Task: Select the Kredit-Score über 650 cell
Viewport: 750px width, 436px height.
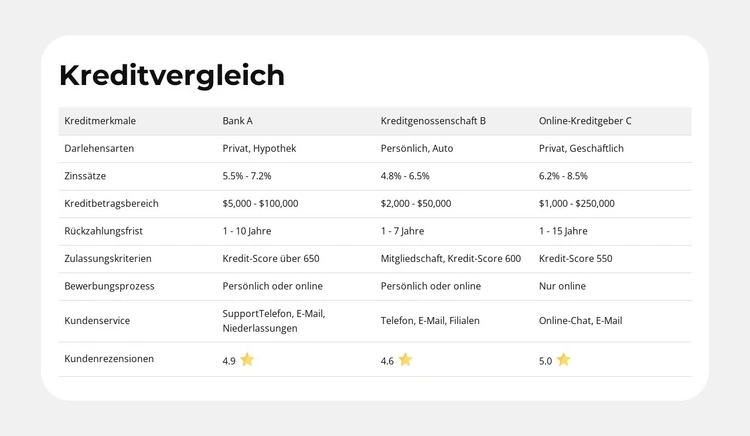Action: click(271, 258)
